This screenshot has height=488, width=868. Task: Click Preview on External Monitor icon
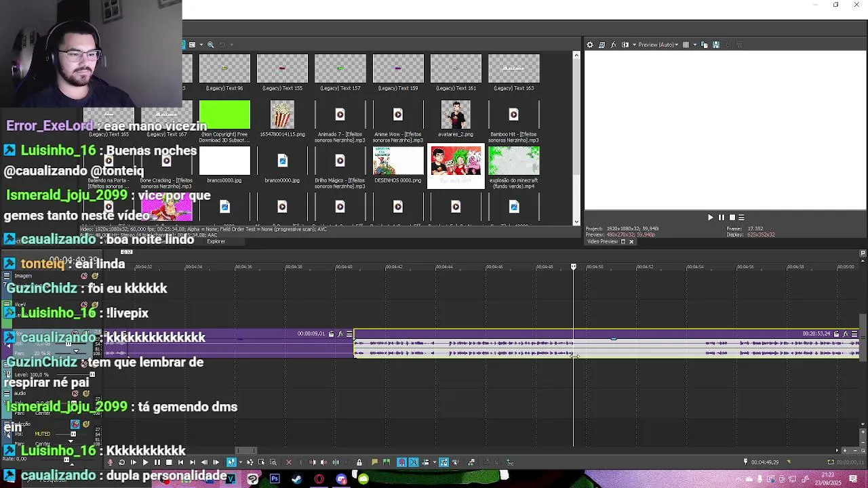(x=602, y=45)
